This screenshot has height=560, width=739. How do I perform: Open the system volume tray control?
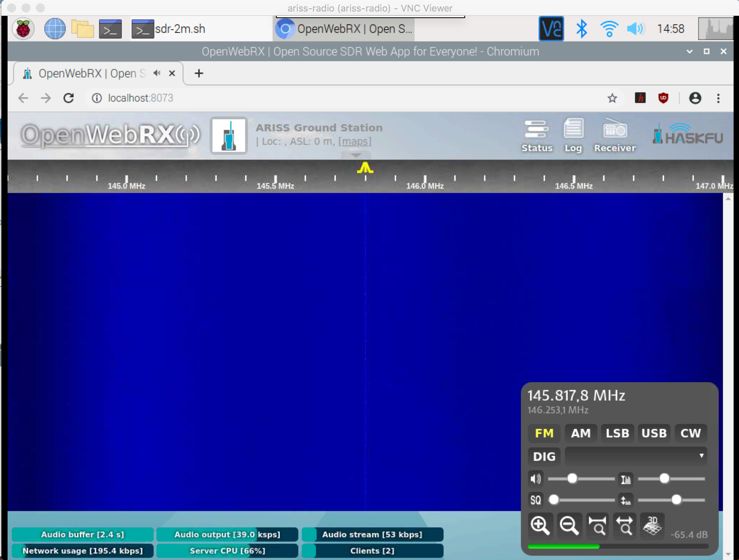[636, 28]
